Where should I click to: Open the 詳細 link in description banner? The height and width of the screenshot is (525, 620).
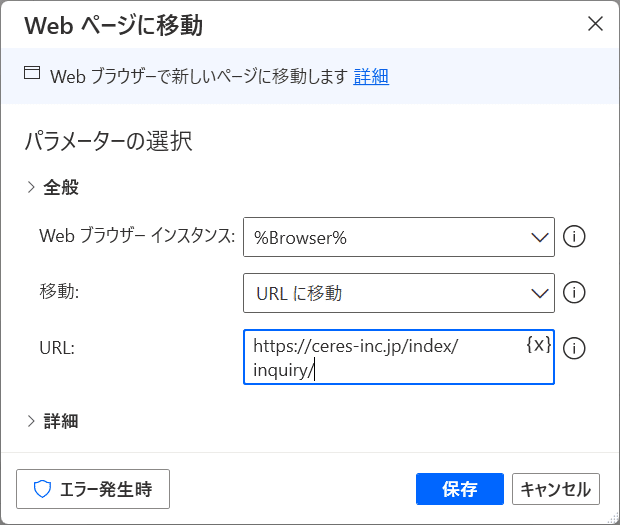[371, 76]
